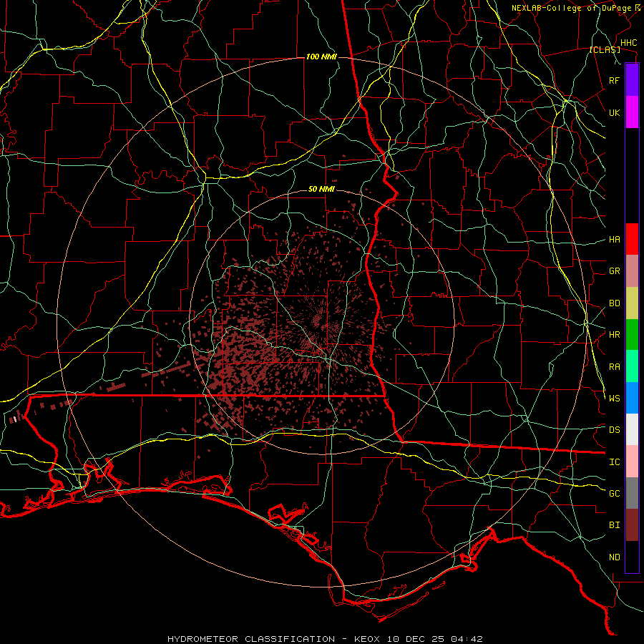Click the HR legend label
644x644 pixels.
pos(615,335)
